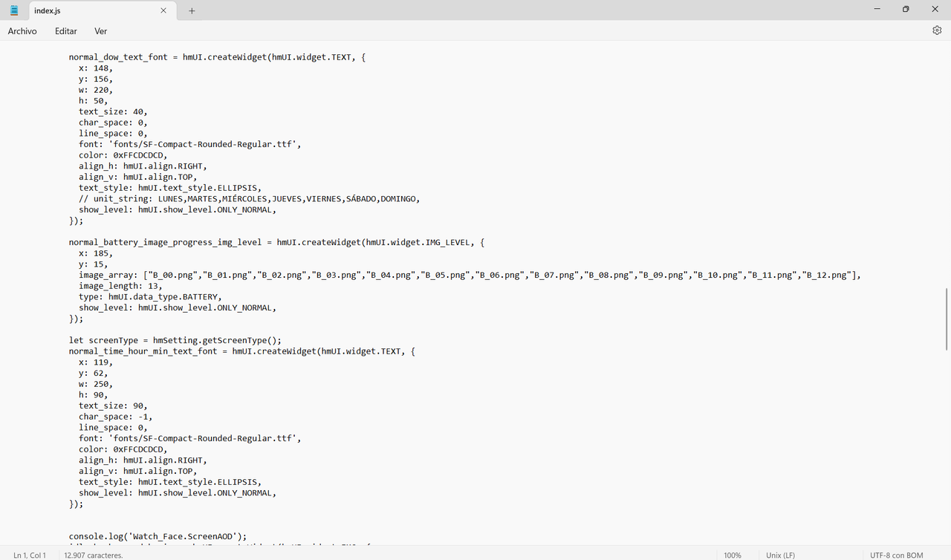The image size is (951, 560).
Task: Click the 100% zoom level indicator
Action: pyautogui.click(x=733, y=555)
